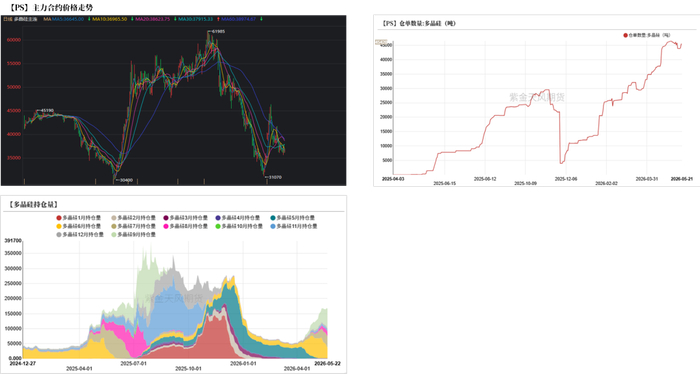Click the 2024-12-27 date in holdings chart
The width and height of the screenshot is (700, 374).
[23, 363]
